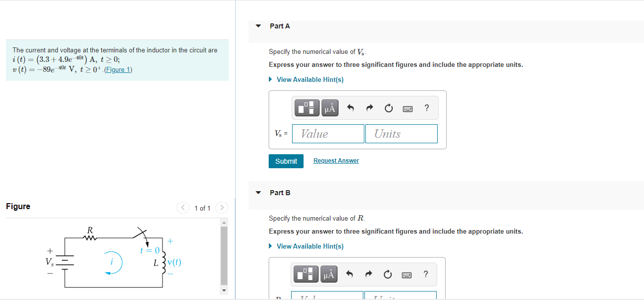This screenshot has width=644, height=300.
Task: Open the keyboard shortcuts icon in Part A
Action: (x=407, y=108)
